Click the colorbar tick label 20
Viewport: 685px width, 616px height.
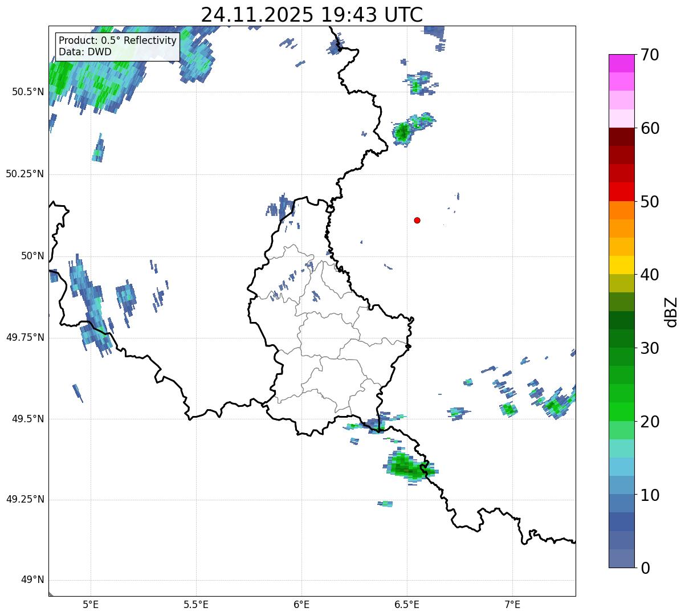click(650, 422)
